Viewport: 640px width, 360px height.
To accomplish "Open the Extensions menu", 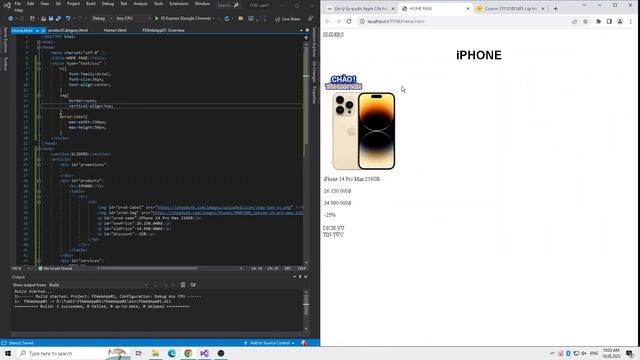I will [x=179, y=4].
